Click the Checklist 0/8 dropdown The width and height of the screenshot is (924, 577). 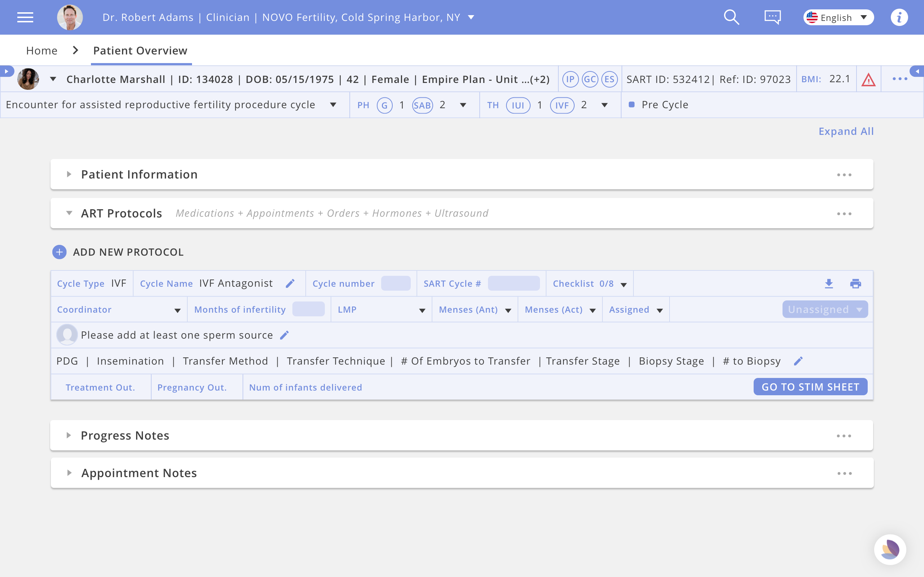[623, 284]
